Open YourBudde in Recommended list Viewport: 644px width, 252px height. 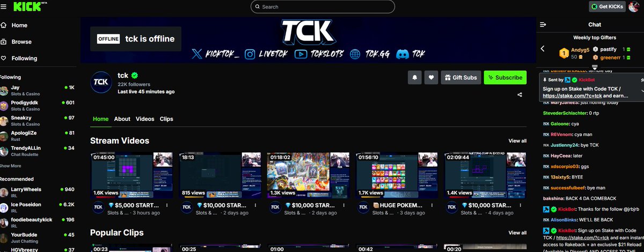click(x=38, y=237)
